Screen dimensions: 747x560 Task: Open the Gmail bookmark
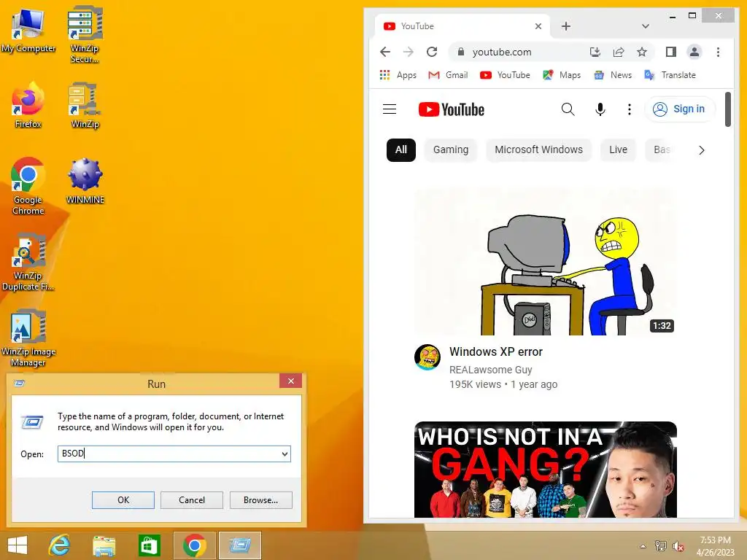[448, 75]
